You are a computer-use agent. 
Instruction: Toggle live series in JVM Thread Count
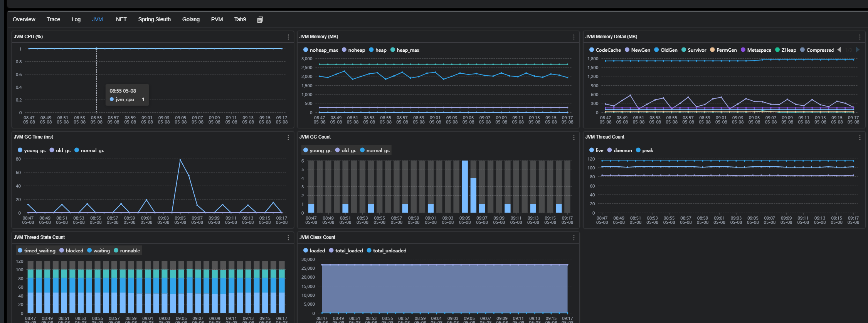tap(596, 151)
